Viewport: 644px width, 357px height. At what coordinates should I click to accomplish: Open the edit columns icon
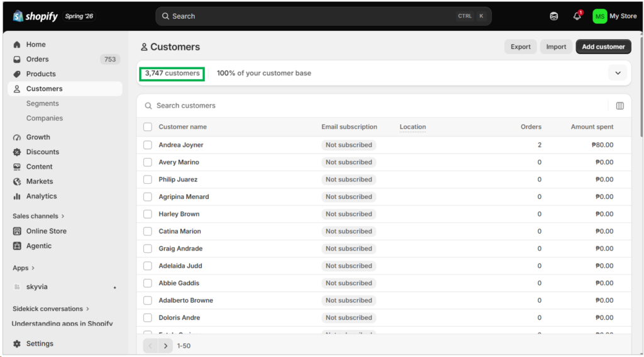coord(619,106)
